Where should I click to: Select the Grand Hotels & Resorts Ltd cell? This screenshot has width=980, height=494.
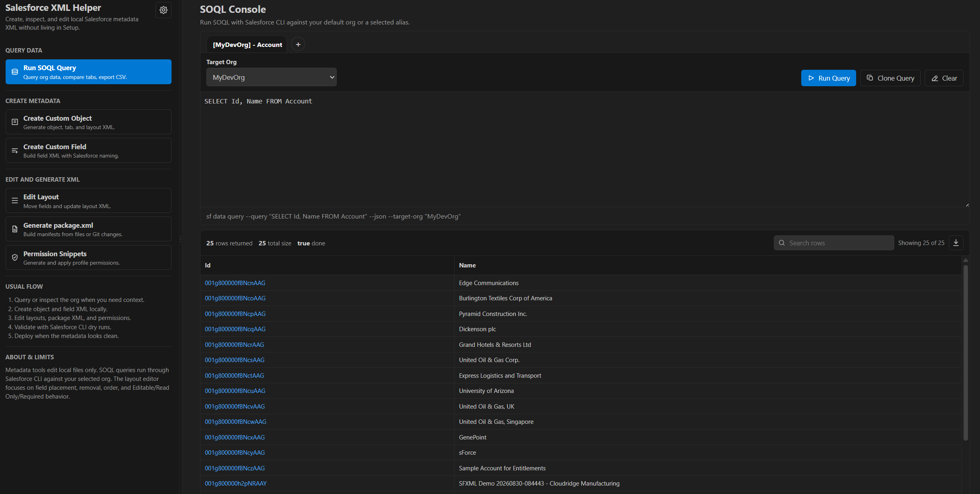(708, 345)
